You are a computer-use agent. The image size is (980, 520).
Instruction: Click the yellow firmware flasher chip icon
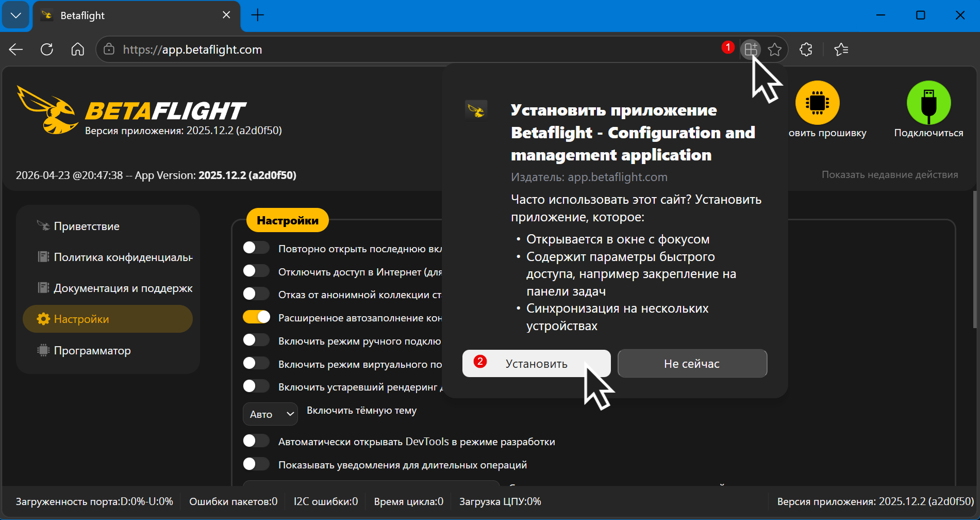coord(817,103)
